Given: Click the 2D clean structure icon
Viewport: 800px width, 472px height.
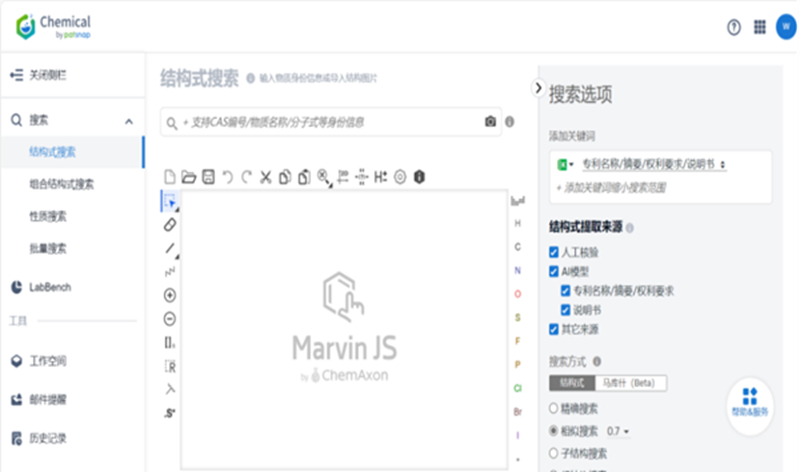Looking at the screenshot, I should (343, 177).
